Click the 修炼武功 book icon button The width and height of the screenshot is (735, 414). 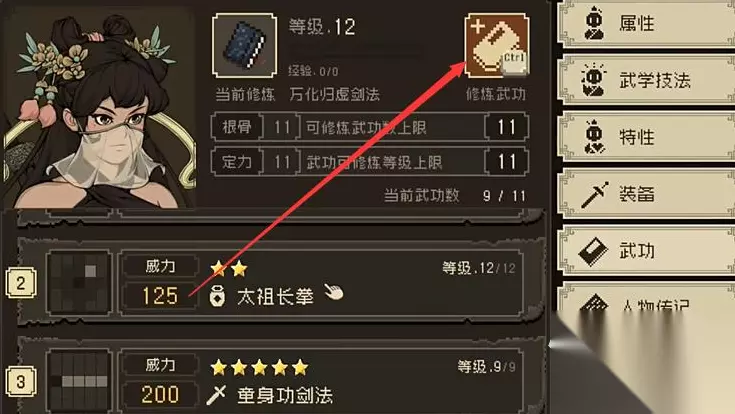pos(497,45)
